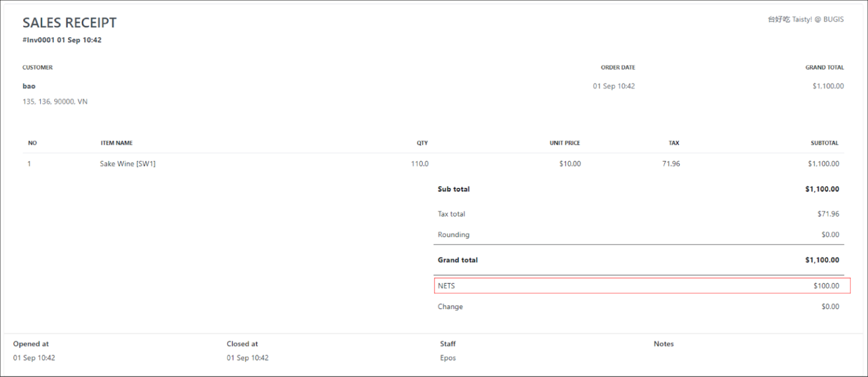
Task: Select the Change value $0.00
Action: tap(830, 306)
